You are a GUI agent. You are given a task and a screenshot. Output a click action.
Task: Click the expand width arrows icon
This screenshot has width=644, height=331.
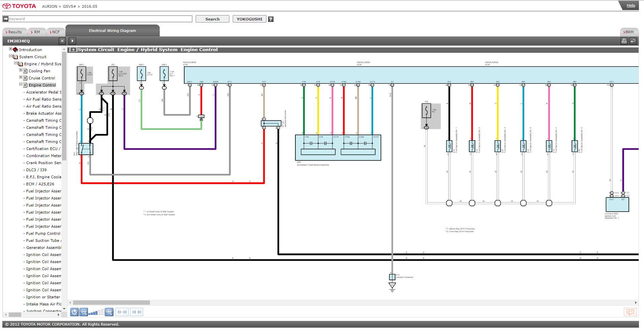(136, 312)
